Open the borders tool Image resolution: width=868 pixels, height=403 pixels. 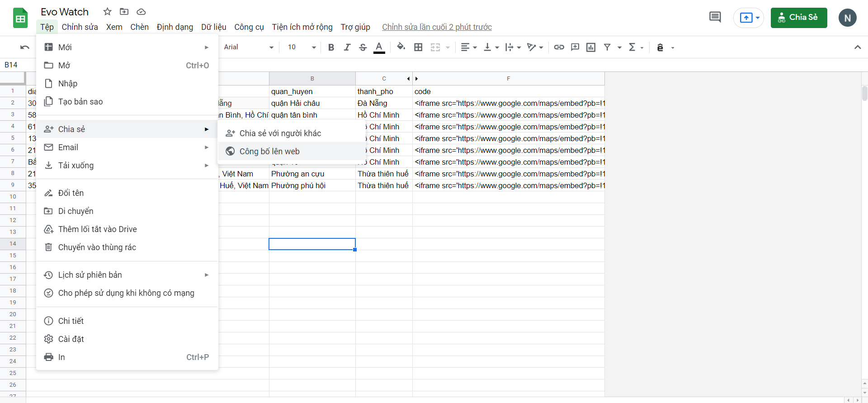click(x=418, y=47)
